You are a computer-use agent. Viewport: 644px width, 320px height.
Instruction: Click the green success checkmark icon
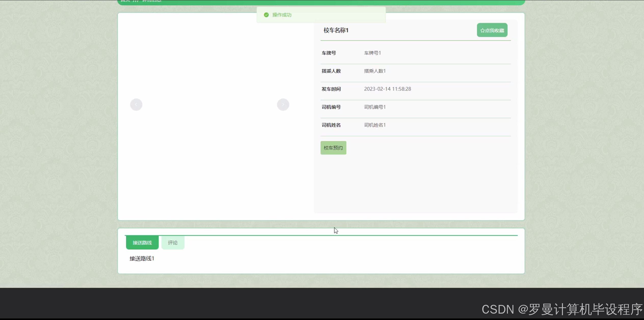click(x=266, y=15)
